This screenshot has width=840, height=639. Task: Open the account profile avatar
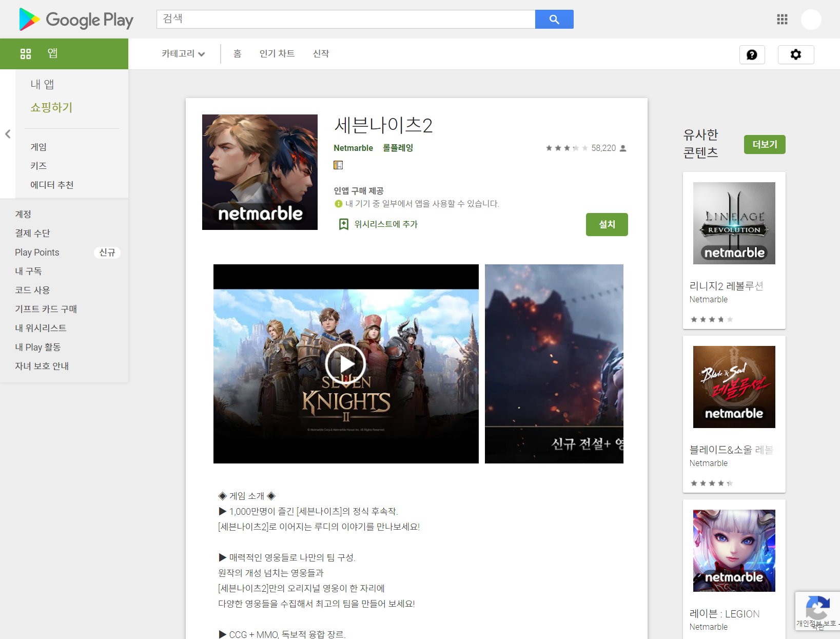click(811, 20)
